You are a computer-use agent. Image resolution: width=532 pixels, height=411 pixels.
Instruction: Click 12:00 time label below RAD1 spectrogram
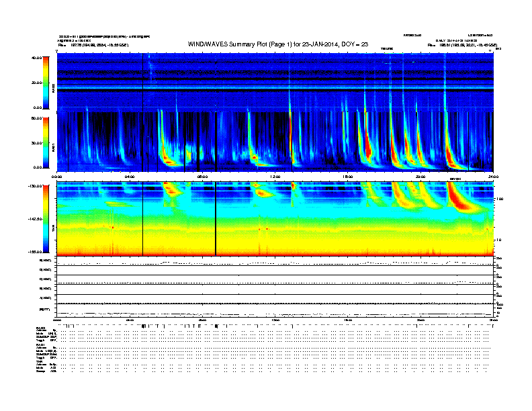coord(275,177)
